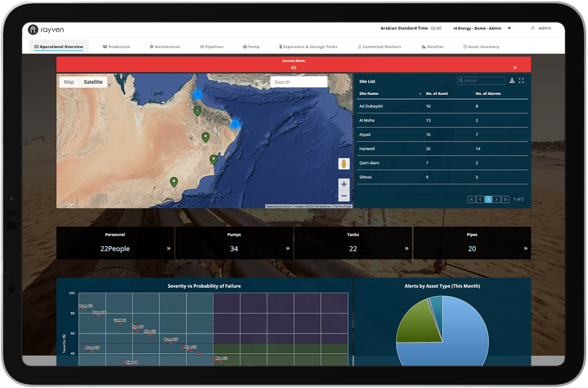Select the northernmost green site pin
The width and height of the screenshot is (588, 388).
(x=197, y=111)
